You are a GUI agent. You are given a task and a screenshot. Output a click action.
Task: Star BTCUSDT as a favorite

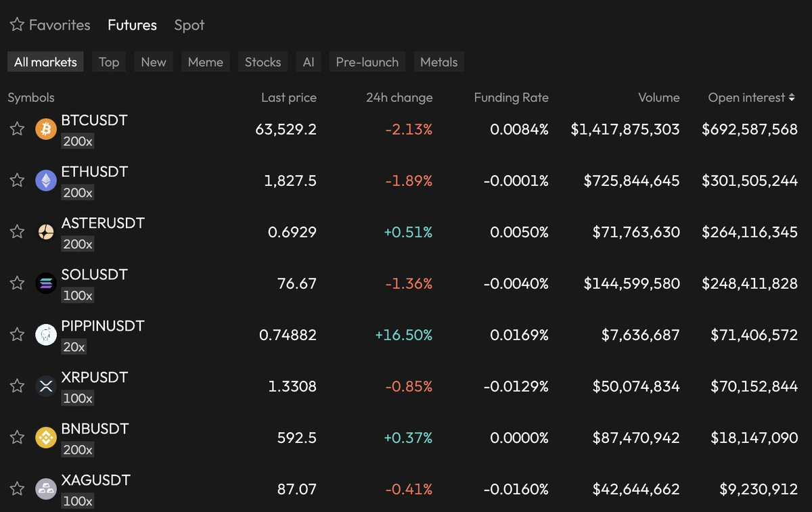pyautogui.click(x=17, y=129)
